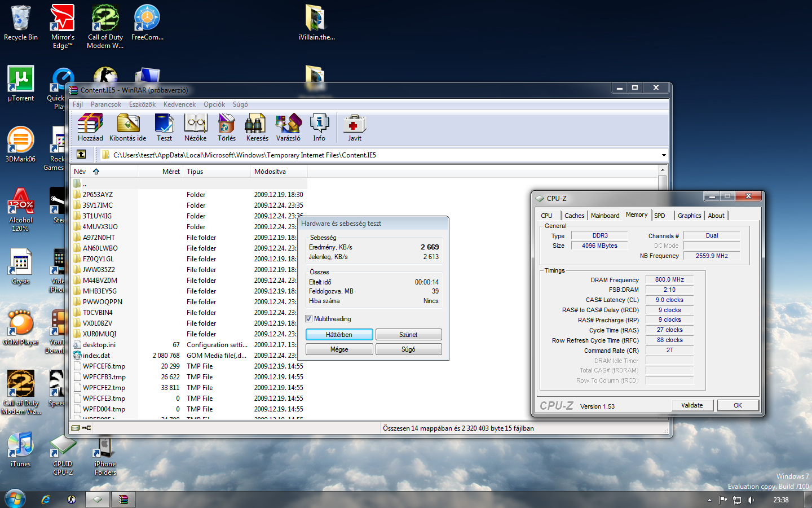This screenshot has width=812, height=508.
Task: Select the index.dat file row
Action: click(189, 356)
